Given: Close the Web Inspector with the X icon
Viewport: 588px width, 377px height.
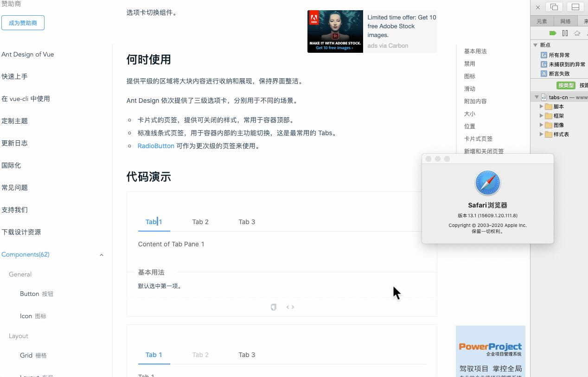Looking at the screenshot, I should click(538, 7).
